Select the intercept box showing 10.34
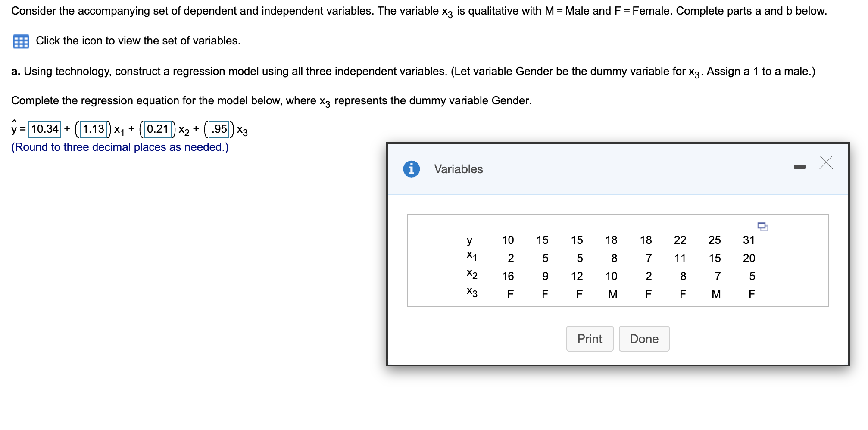The image size is (868, 430). click(44, 128)
